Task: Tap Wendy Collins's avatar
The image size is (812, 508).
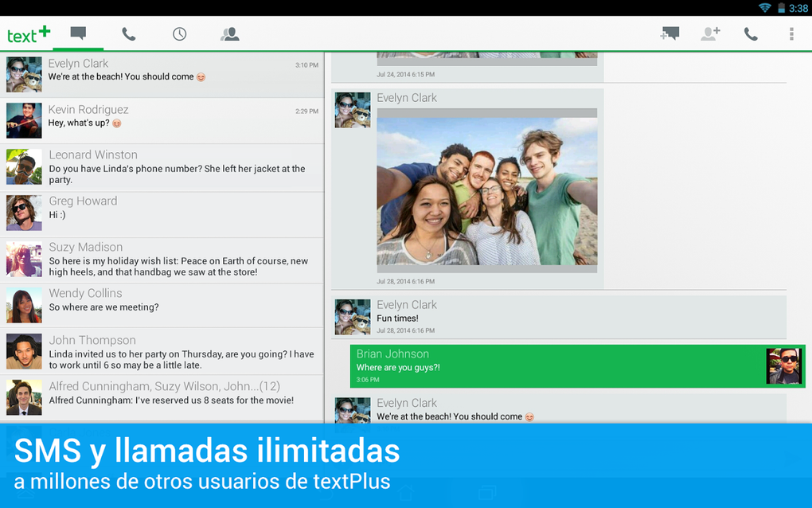Action: click(24, 306)
